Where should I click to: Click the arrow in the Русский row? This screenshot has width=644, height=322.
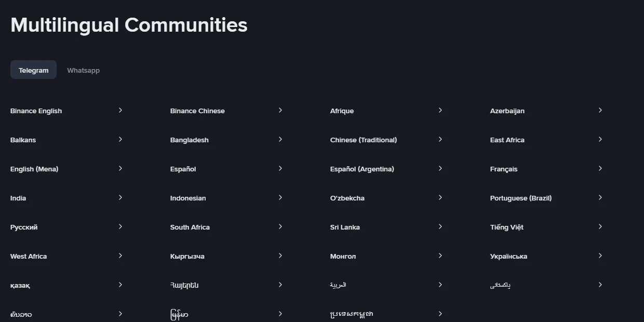pos(120,226)
